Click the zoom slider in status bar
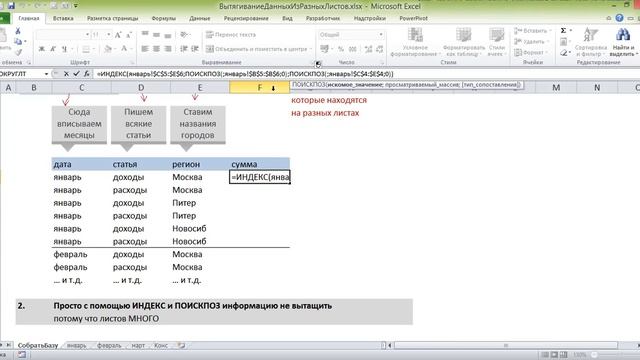The width and height of the screenshot is (640, 360). [594, 355]
